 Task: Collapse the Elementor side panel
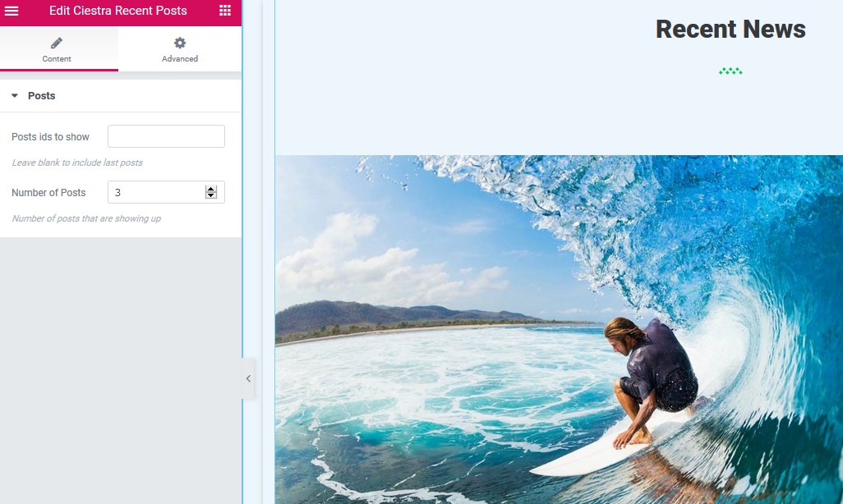248,378
